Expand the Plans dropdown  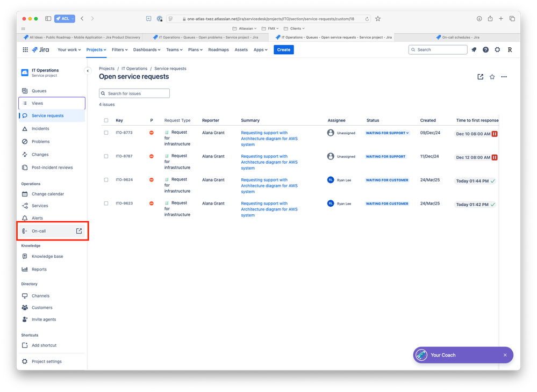195,49
